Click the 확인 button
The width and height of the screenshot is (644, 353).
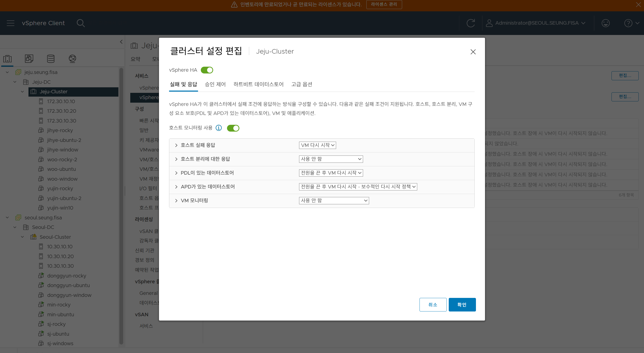462,304
